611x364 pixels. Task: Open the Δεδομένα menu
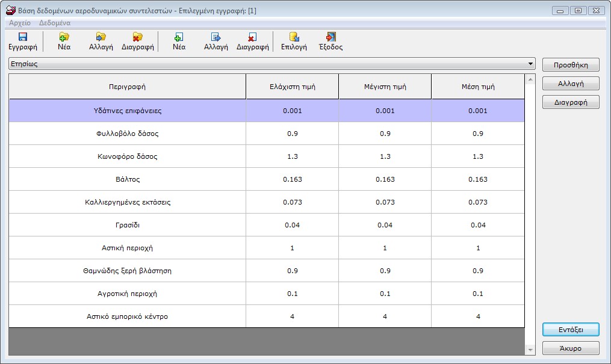pyautogui.click(x=55, y=23)
